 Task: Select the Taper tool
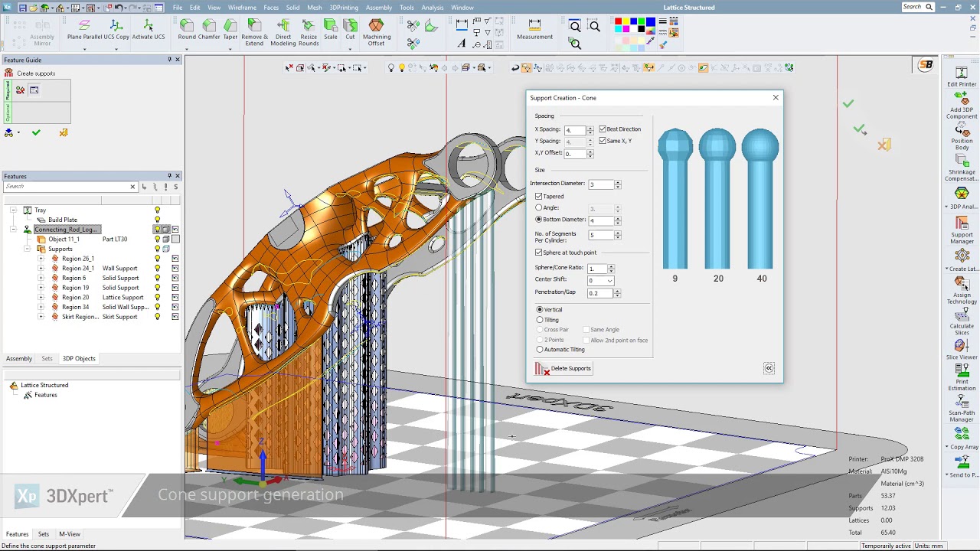coord(230,30)
